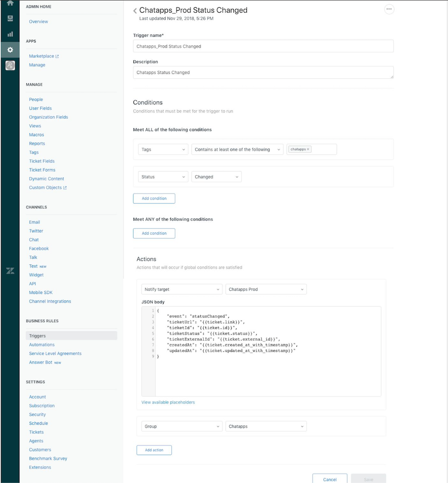Open the Home icon in left rail
This screenshot has height=483, width=448.
point(10,3)
